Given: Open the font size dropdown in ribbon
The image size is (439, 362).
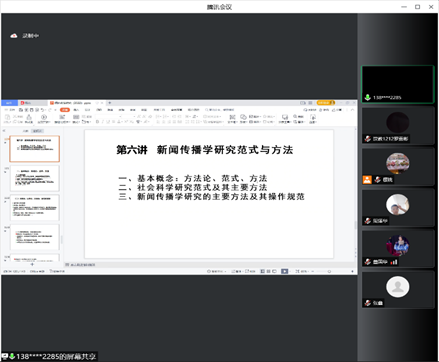Looking at the screenshot, I should 128,116.
